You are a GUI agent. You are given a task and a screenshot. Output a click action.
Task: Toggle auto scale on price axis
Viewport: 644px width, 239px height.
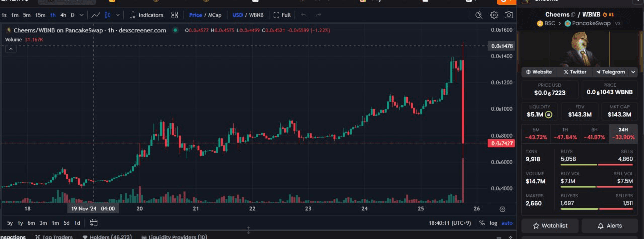[507, 223]
